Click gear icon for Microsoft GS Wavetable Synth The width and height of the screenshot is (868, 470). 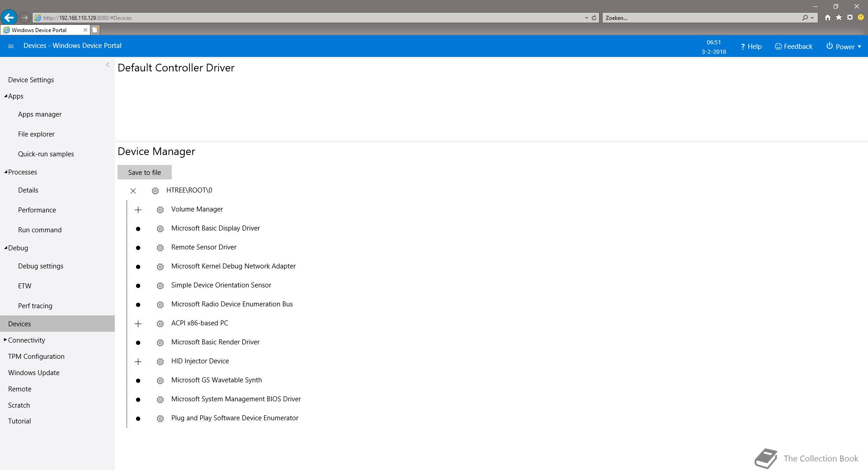[160, 381]
